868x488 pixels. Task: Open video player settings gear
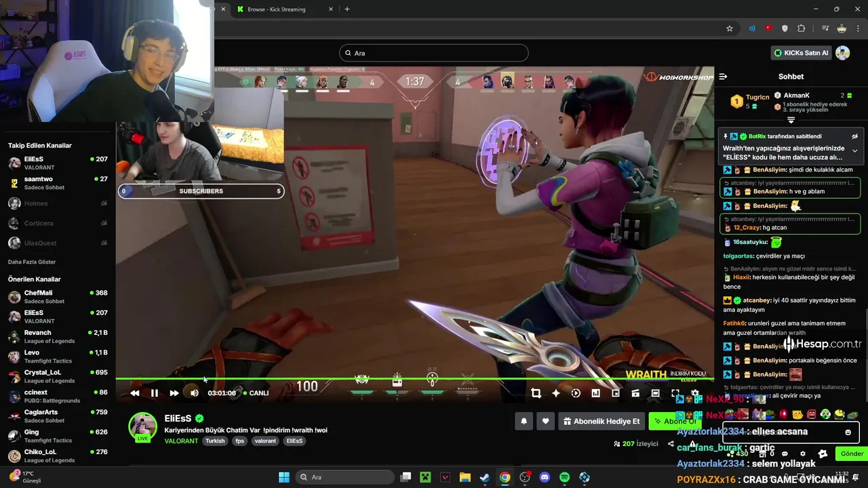click(695, 393)
